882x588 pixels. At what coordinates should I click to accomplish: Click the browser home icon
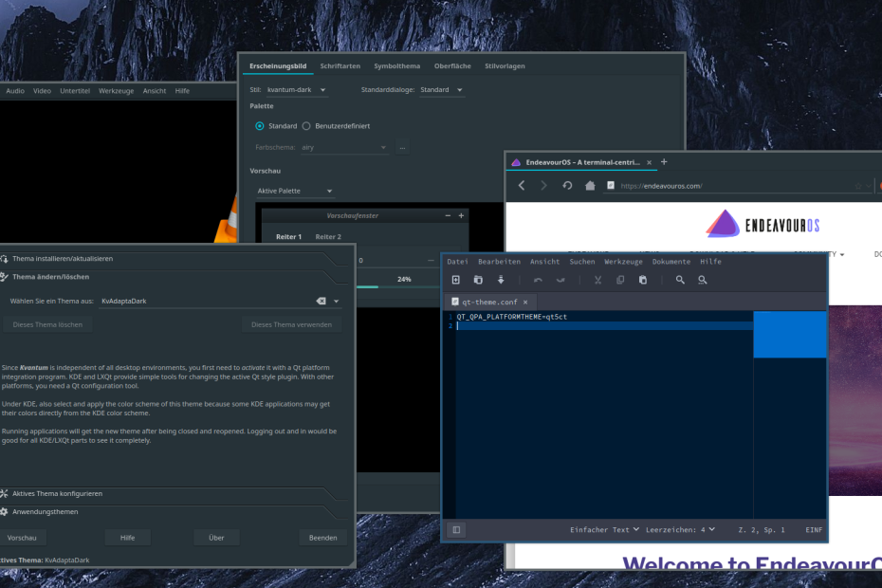590,186
